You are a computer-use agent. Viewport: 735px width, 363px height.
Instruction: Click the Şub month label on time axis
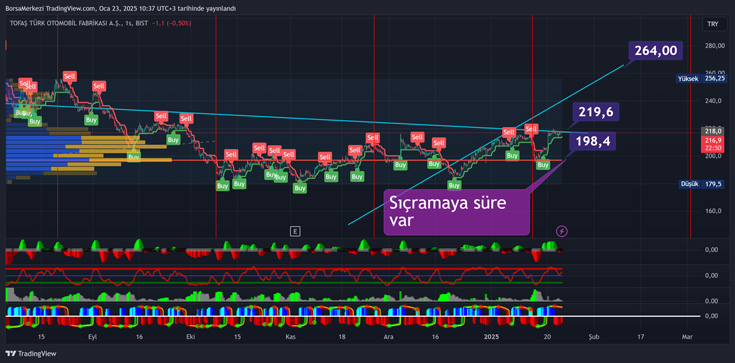pos(593,337)
